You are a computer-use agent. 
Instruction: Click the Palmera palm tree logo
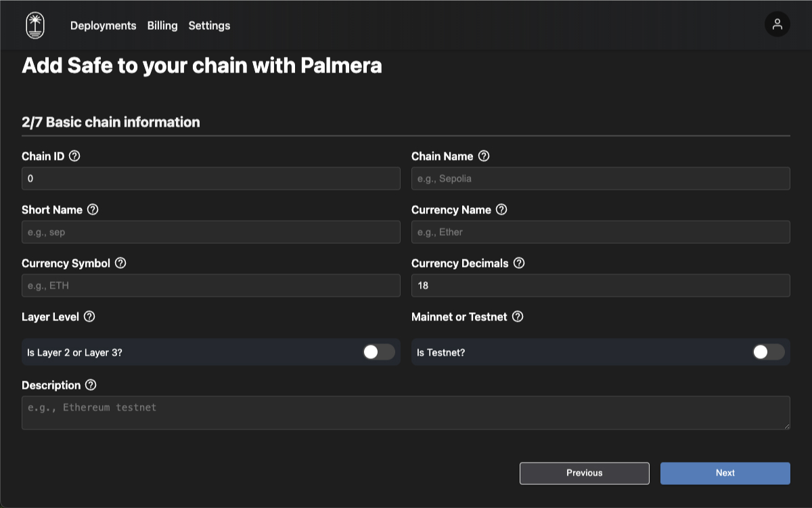click(35, 25)
